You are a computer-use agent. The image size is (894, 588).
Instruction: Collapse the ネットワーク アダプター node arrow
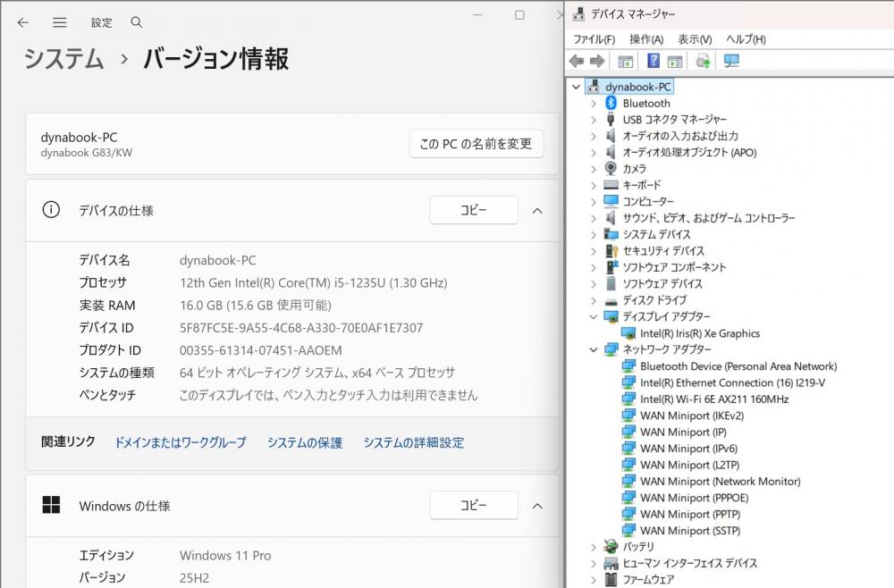tap(594, 349)
